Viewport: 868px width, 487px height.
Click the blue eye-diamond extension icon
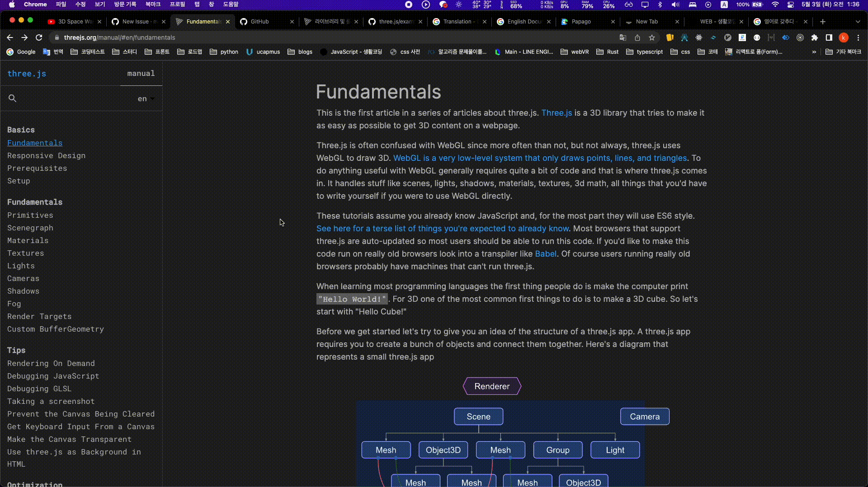[x=786, y=37]
